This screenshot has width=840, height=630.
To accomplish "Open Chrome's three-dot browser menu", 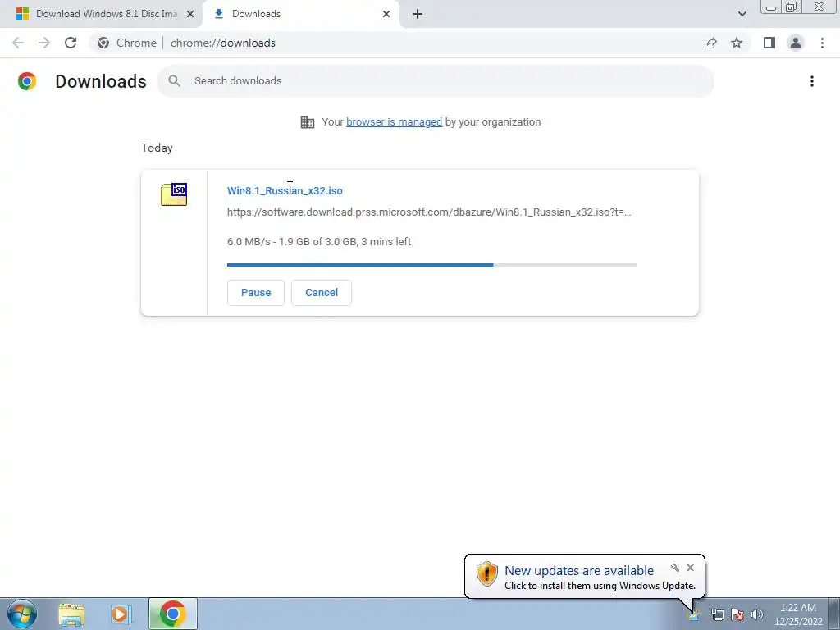I will [822, 43].
